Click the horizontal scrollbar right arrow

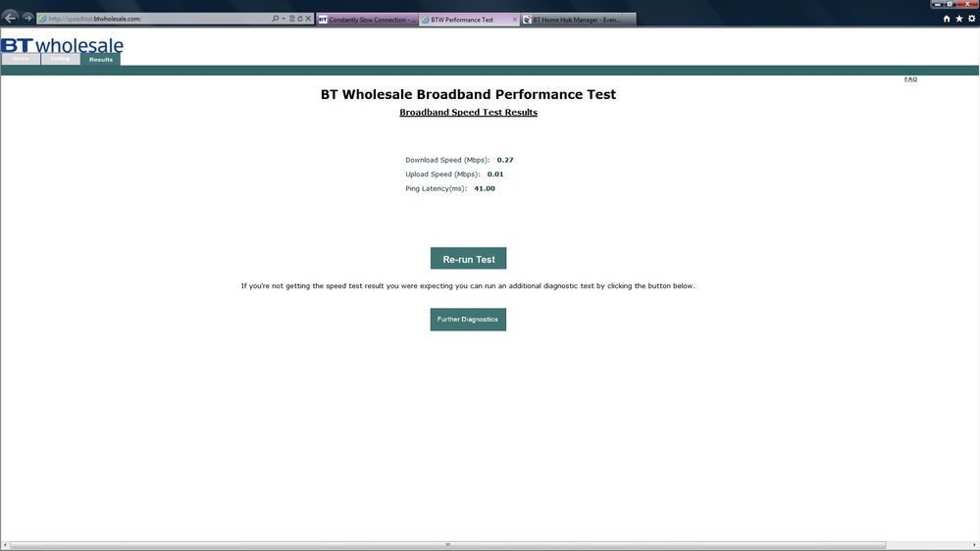click(x=975, y=545)
